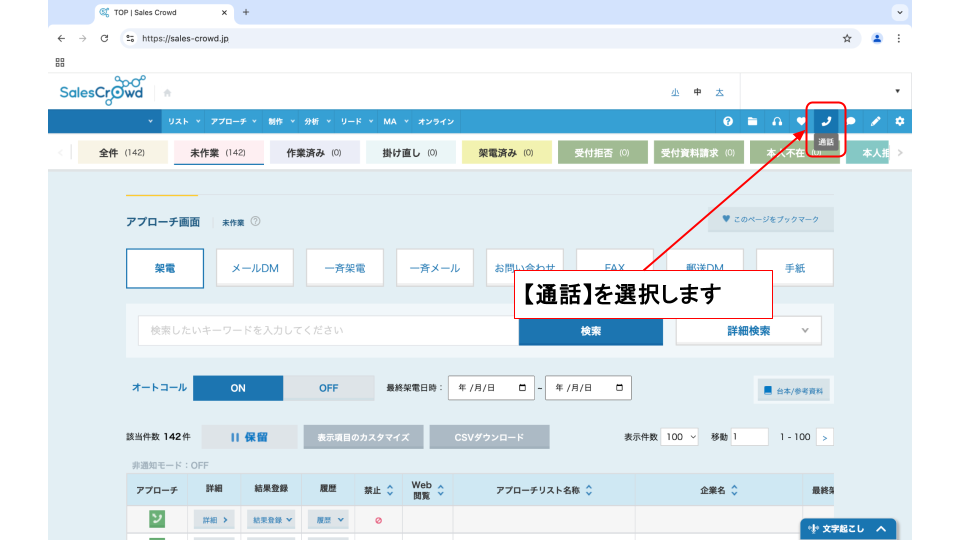960x540 pixels.
Task: Open the アプローチ menu
Action: click(233, 121)
